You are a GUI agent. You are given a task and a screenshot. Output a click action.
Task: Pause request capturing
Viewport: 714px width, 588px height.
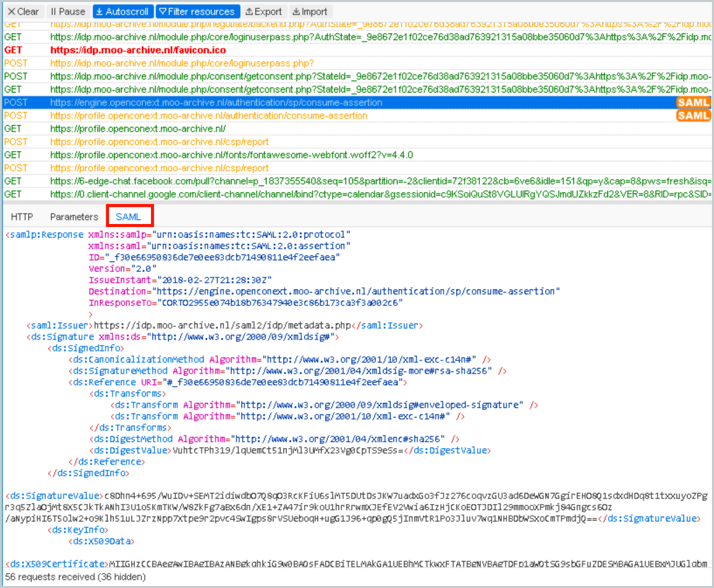click(x=68, y=11)
